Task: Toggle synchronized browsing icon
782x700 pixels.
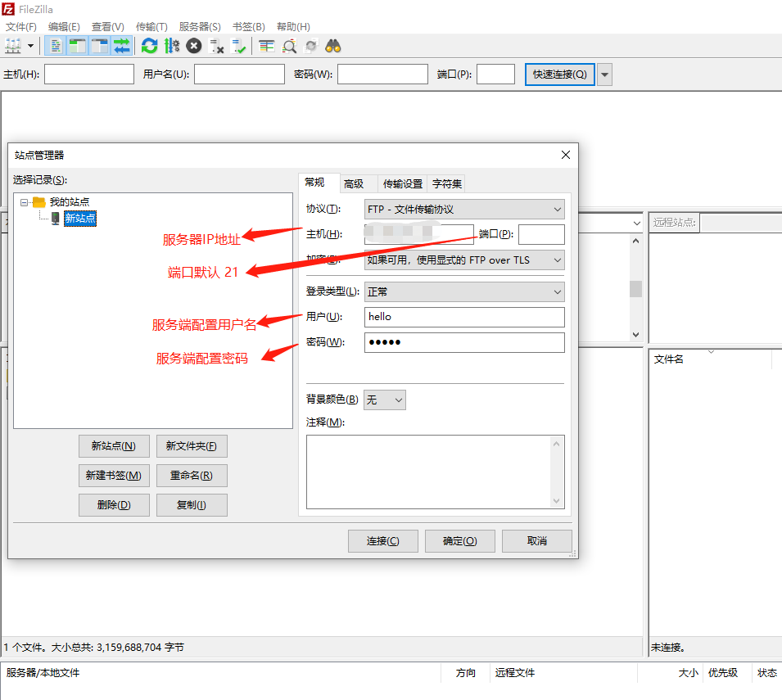Action: [311, 47]
